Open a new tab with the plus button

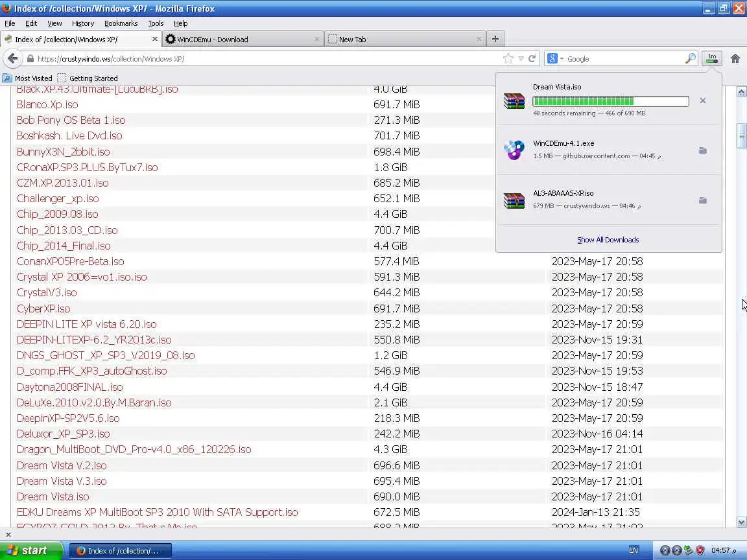[495, 39]
